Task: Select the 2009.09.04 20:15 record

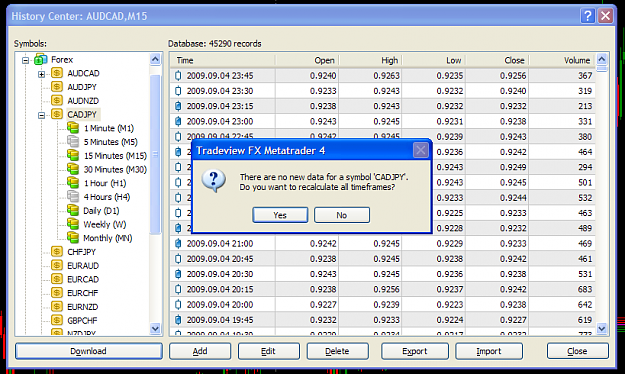Action: 383,289
